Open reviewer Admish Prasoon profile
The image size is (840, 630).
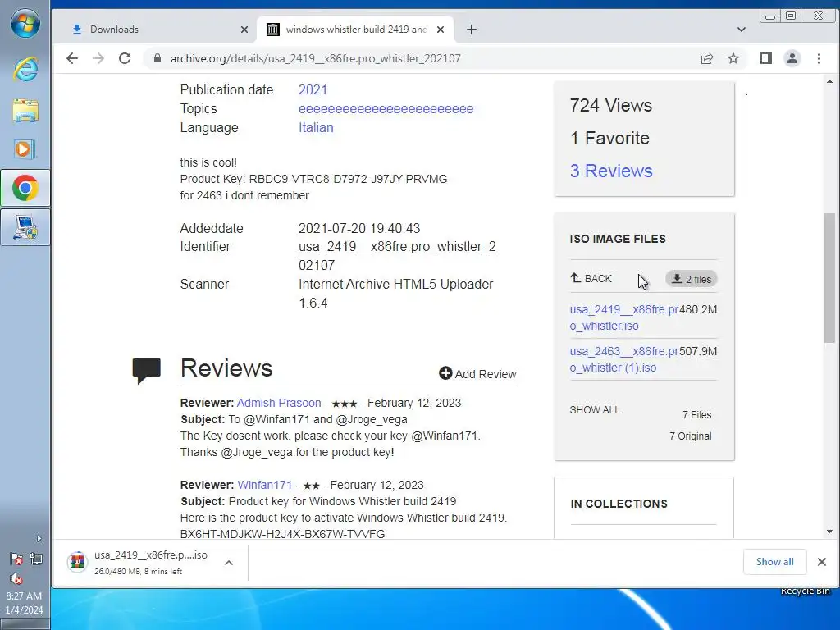coord(279,403)
